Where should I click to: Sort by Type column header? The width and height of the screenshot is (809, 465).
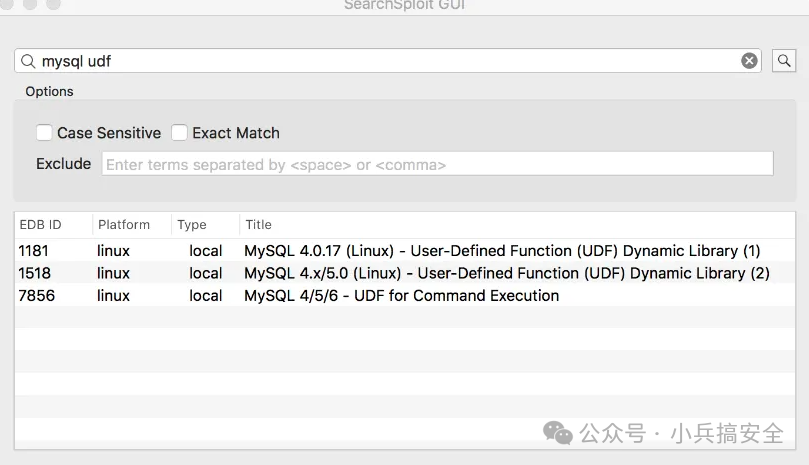tap(192, 225)
